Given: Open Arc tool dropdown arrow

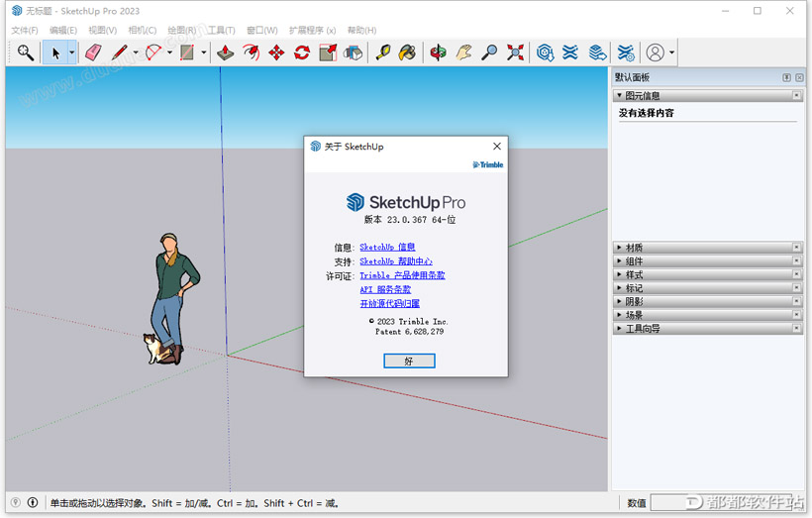Looking at the screenshot, I should (x=169, y=52).
